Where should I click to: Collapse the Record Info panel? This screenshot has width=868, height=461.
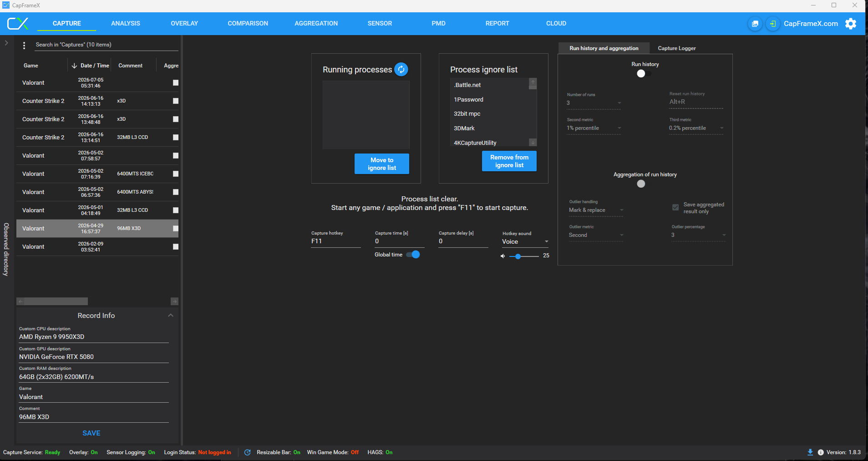tap(171, 315)
